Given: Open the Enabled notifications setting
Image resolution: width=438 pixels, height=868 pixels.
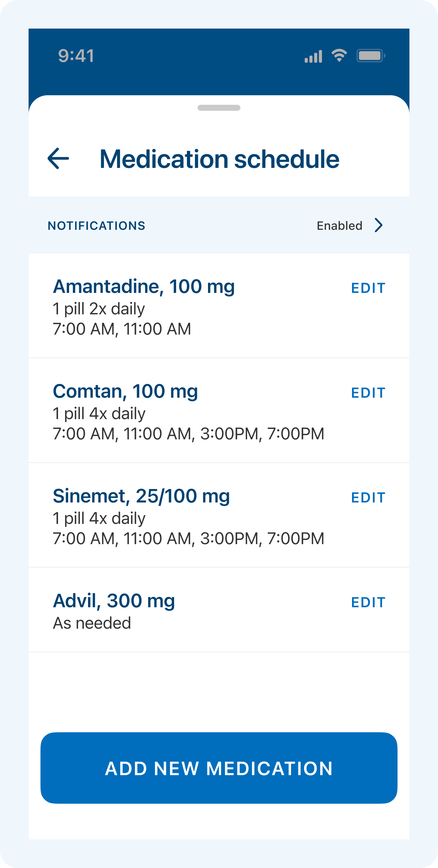Looking at the screenshot, I should coord(339,226).
